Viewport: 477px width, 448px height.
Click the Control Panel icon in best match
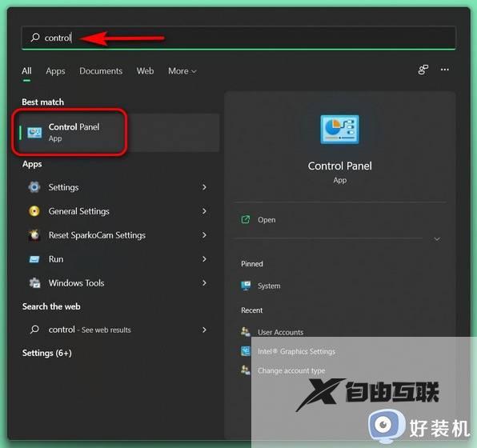tap(34, 133)
